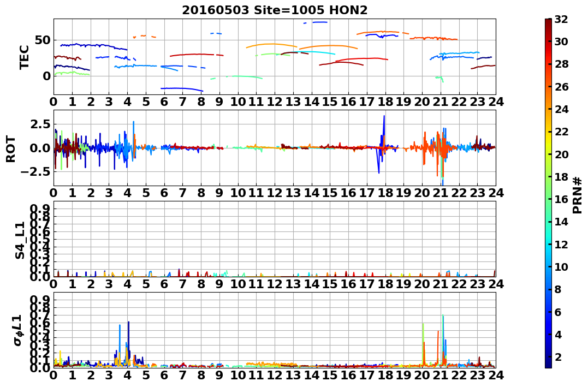The width and height of the screenshot is (588, 387).
Task: Click y-tick 2.5 on ROT panel
Action: pos(40,124)
